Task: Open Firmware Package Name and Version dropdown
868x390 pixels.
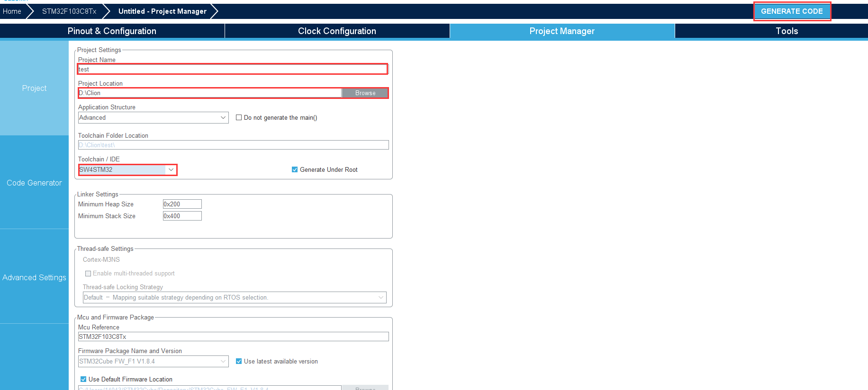Action: point(153,361)
